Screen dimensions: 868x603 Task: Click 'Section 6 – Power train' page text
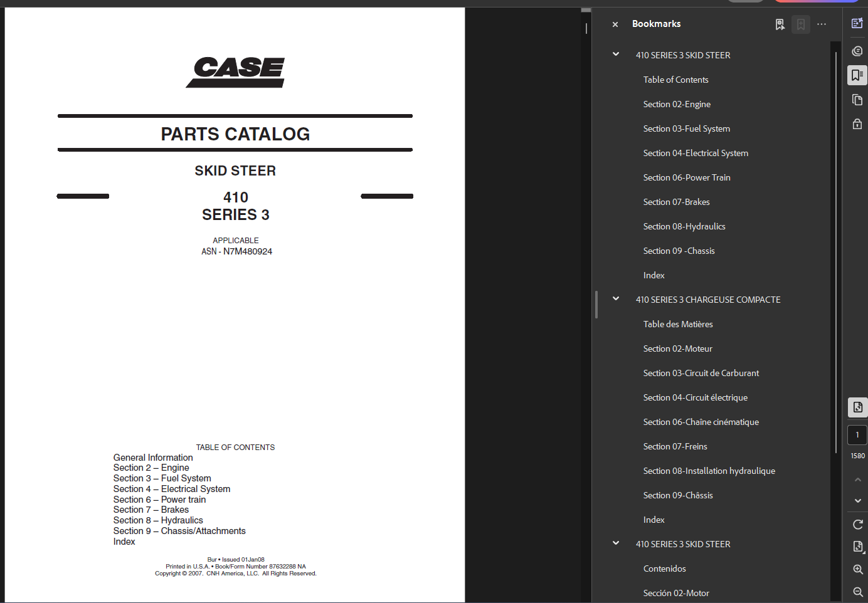(x=159, y=500)
